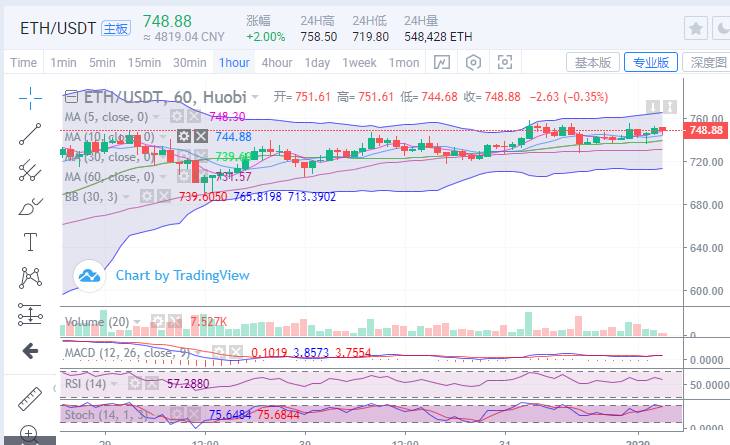Select the 5min timeframe
Image resolution: width=730 pixels, height=445 pixels.
click(102, 62)
